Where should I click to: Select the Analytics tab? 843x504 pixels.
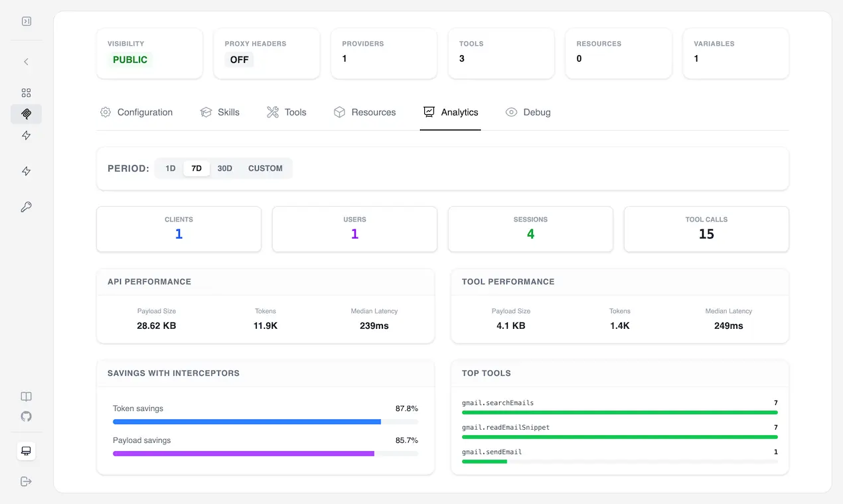point(451,112)
